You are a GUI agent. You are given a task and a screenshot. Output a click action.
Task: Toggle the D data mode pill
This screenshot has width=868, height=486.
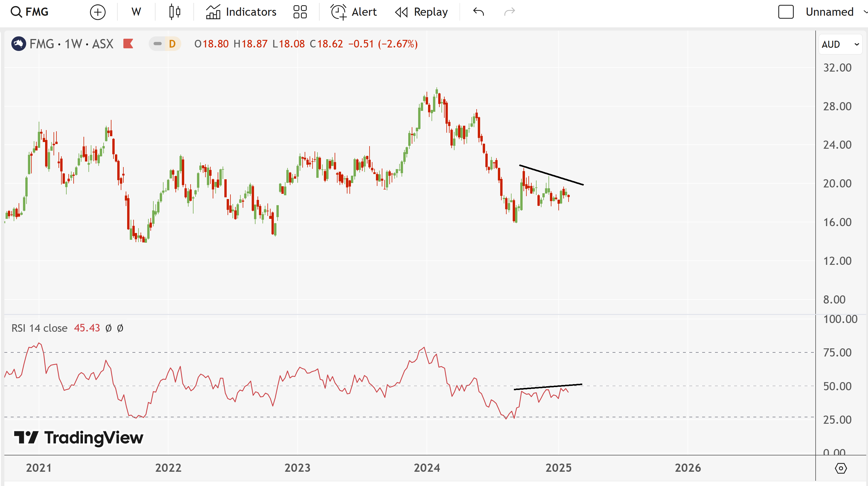165,44
